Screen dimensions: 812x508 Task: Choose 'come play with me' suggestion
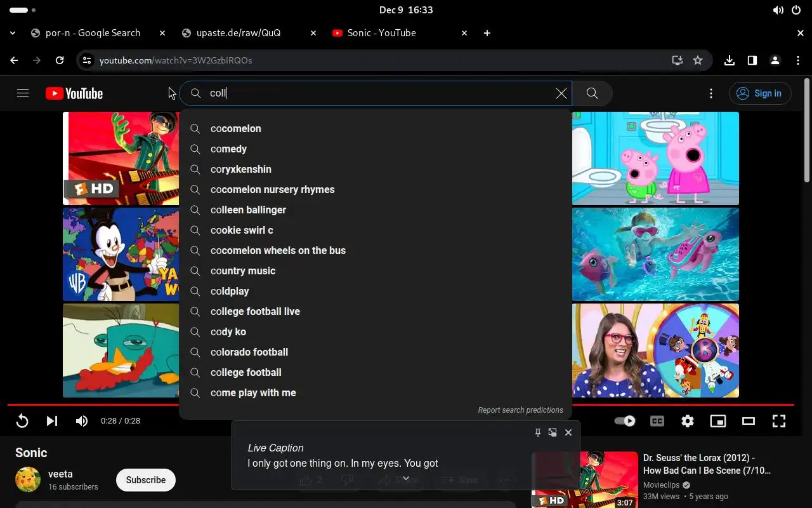(376, 392)
